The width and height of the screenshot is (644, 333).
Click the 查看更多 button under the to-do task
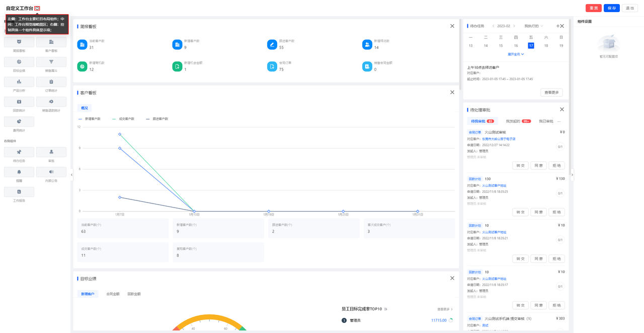pos(551,93)
